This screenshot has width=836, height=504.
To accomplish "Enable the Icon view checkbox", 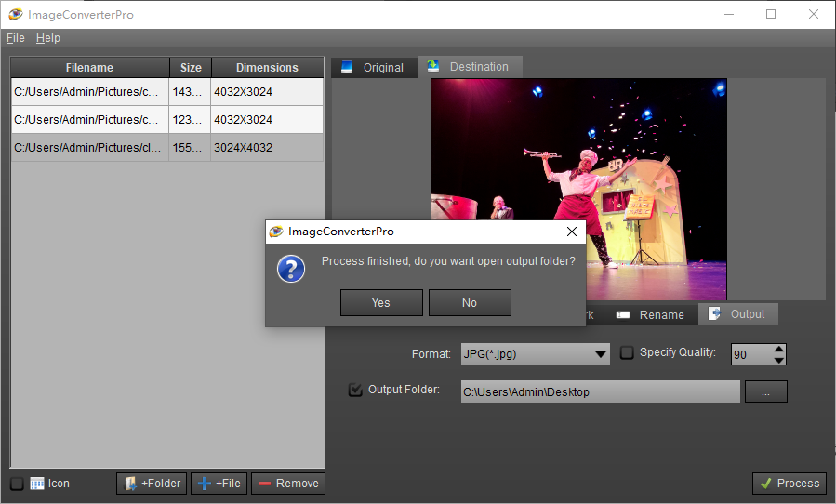I will point(17,484).
